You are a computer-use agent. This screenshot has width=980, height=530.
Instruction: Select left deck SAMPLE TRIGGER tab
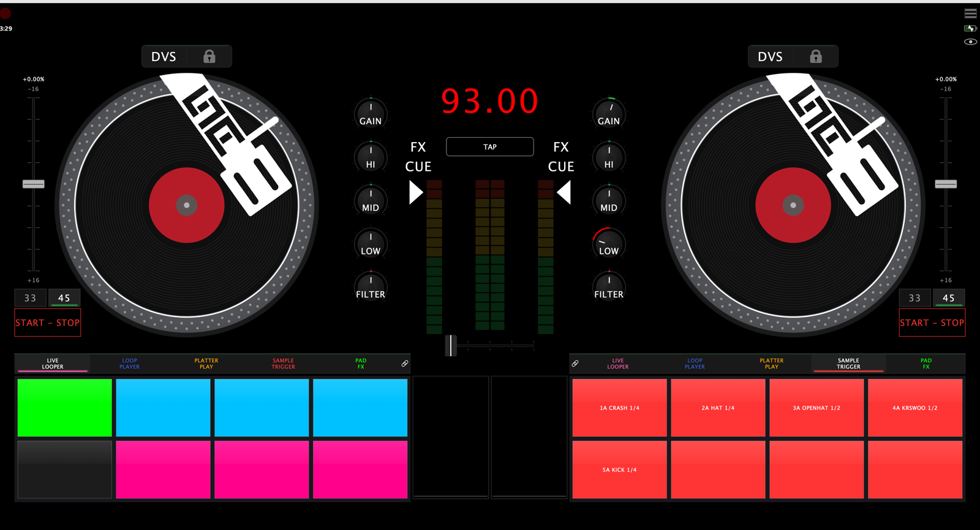pos(283,364)
